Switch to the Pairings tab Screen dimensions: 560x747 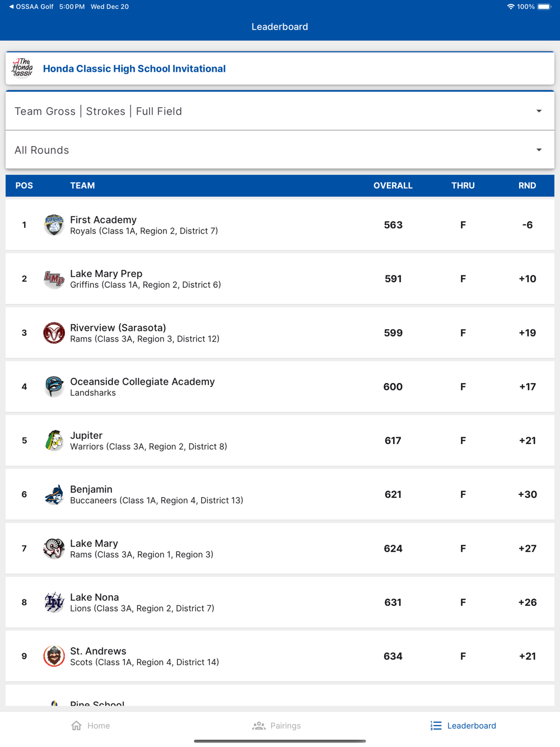(x=277, y=726)
